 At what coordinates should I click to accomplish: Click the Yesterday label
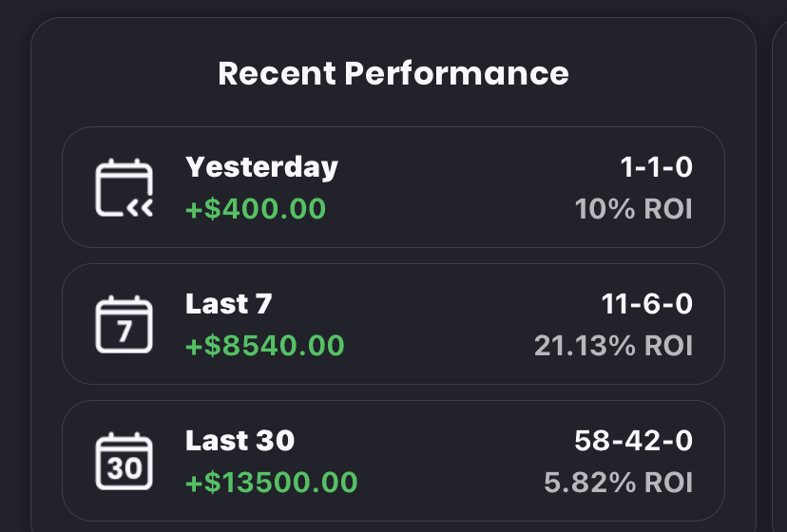coord(261,167)
